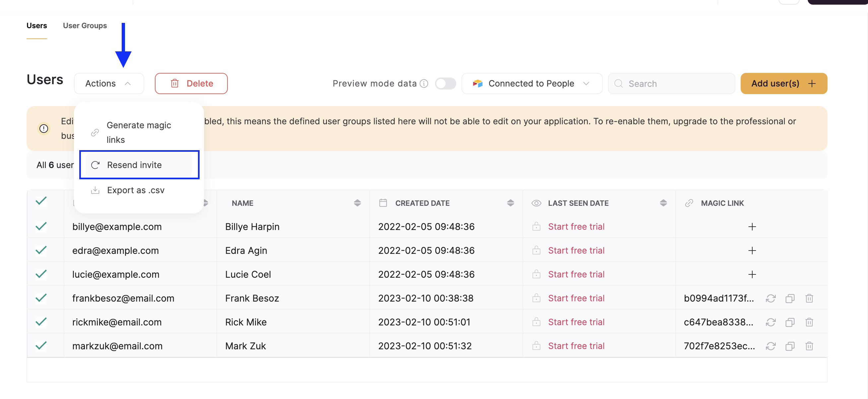Viewport: 868px width, 399px height.
Task: Sort the table by Name column
Action: (357, 203)
